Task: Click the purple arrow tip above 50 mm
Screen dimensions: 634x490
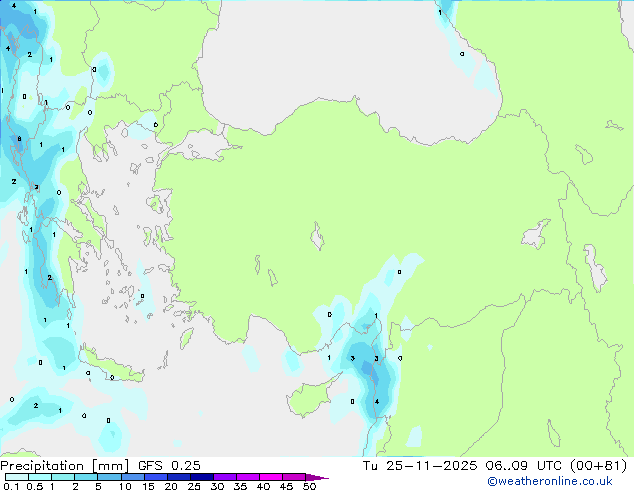Action: (317, 477)
